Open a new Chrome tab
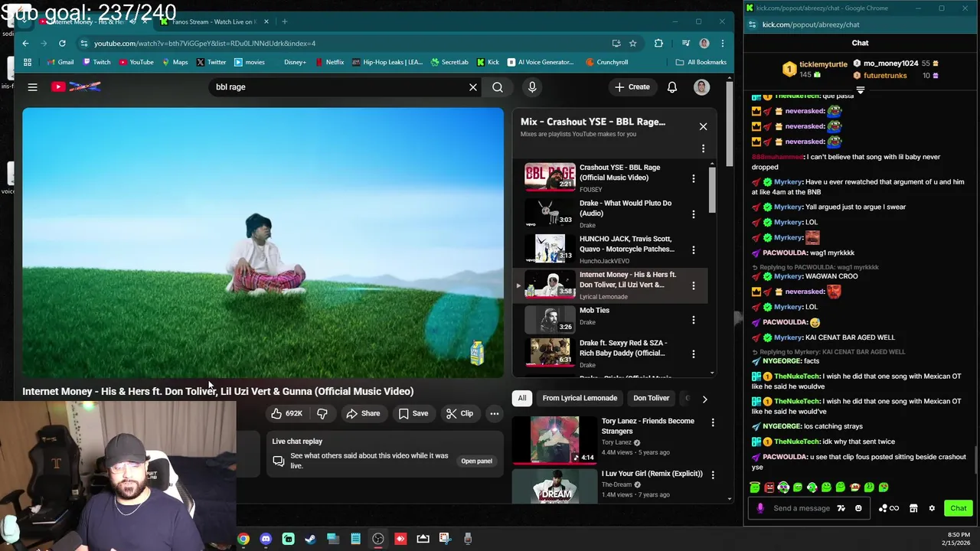Image resolution: width=980 pixels, height=551 pixels. click(x=284, y=21)
